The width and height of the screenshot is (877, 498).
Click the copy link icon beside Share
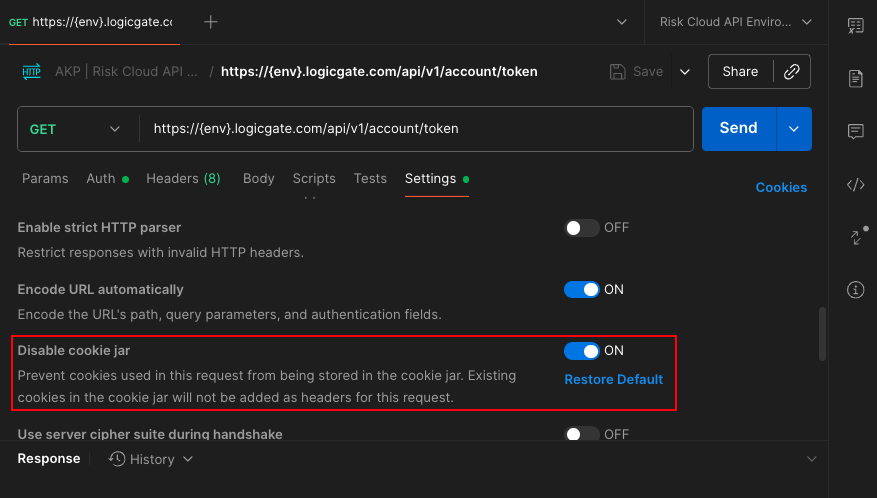tap(791, 72)
